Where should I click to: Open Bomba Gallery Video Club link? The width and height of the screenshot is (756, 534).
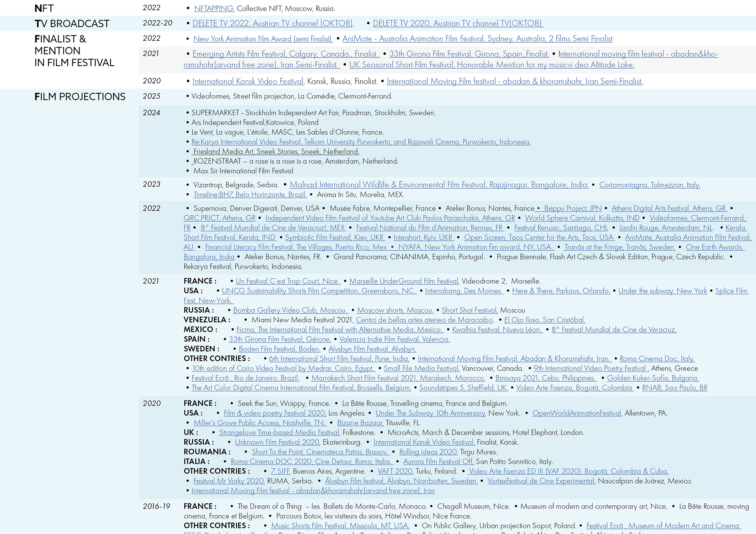point(290,310)
